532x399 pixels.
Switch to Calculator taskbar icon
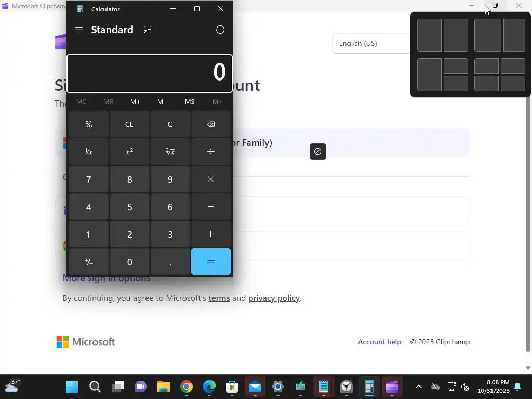(x=369, y=387)
